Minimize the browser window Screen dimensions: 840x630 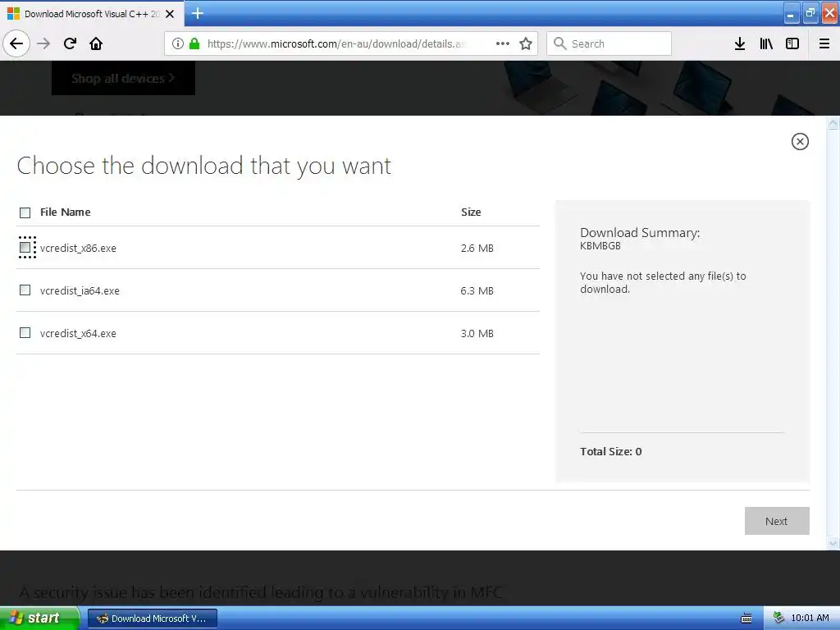point(792,14)
